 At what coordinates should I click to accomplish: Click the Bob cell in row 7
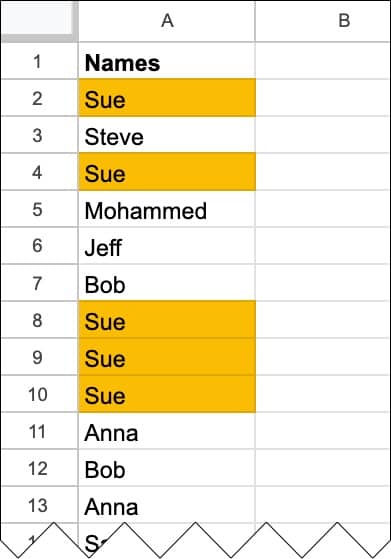click(167, 283)
